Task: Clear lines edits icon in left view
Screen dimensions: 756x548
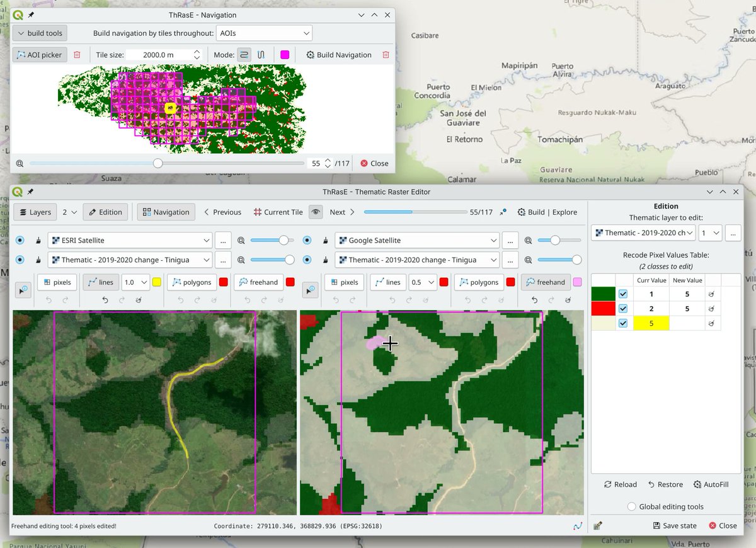Action: click(139, 300)
